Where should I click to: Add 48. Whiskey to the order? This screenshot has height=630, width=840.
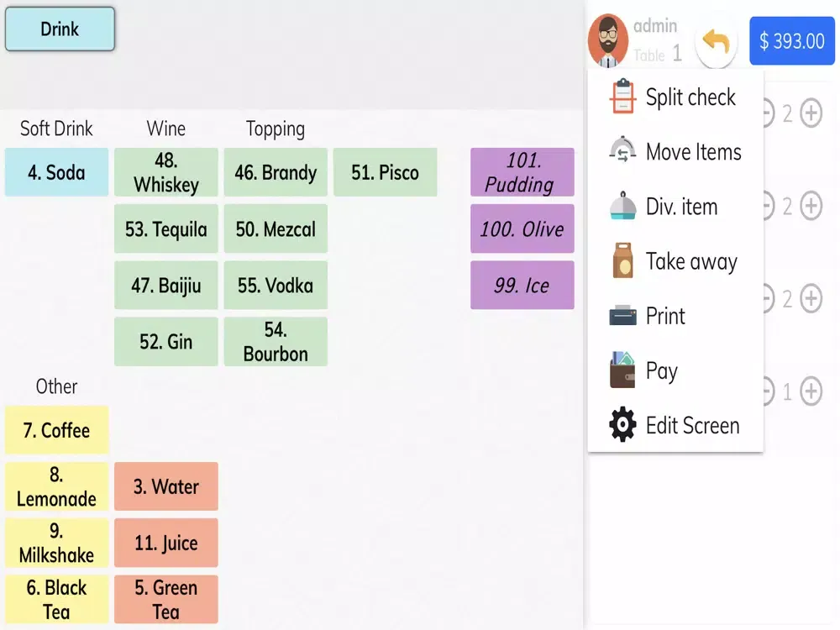pos(166,173)
